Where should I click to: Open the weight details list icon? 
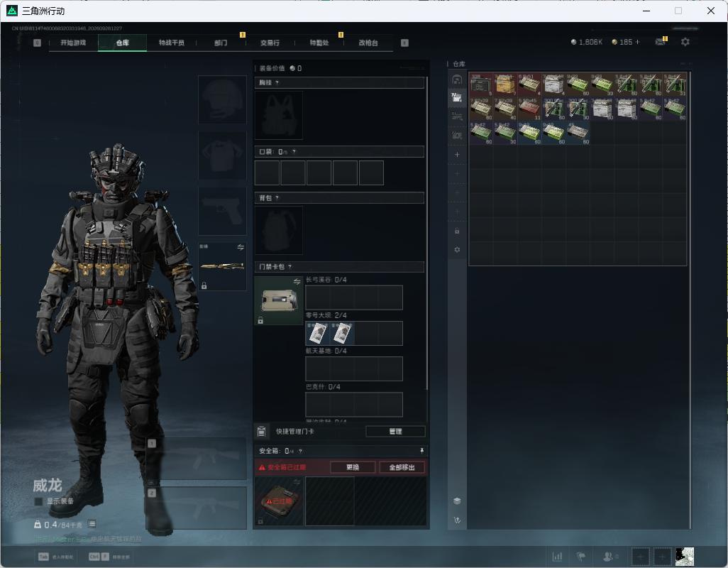(x=92, y=524)
